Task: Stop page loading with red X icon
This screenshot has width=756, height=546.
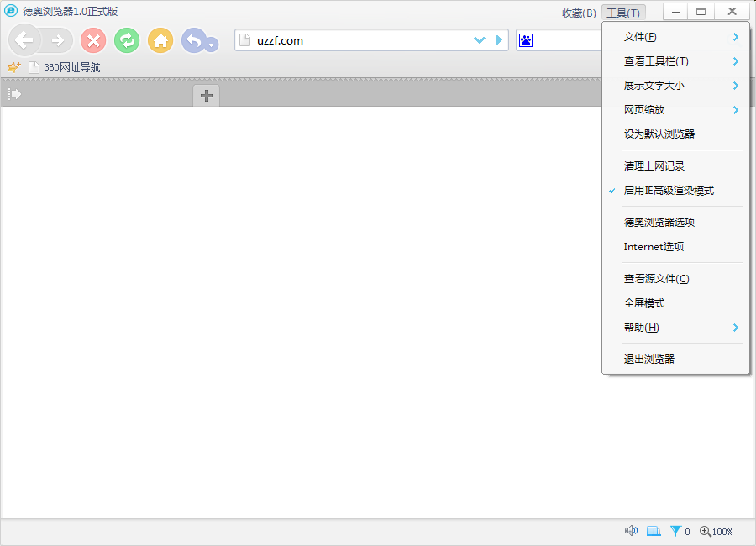Action: 93,40
